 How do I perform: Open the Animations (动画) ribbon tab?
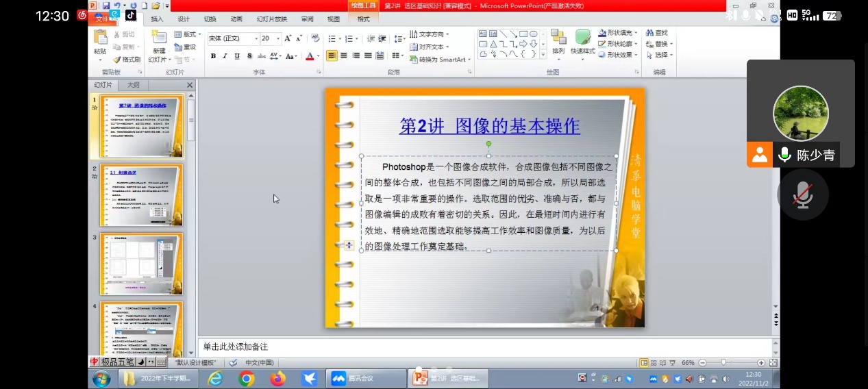pyautogui.click(x=236, y=19)
